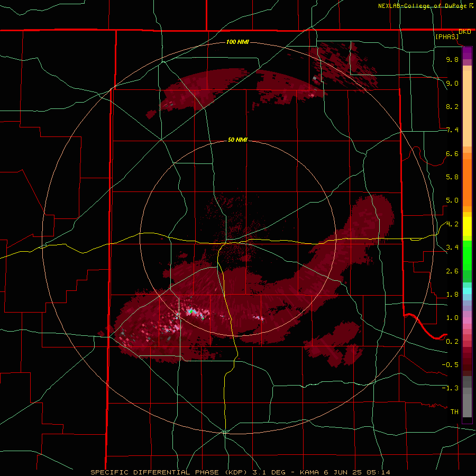Select the peach band on the color bar

tap(467, 106)
